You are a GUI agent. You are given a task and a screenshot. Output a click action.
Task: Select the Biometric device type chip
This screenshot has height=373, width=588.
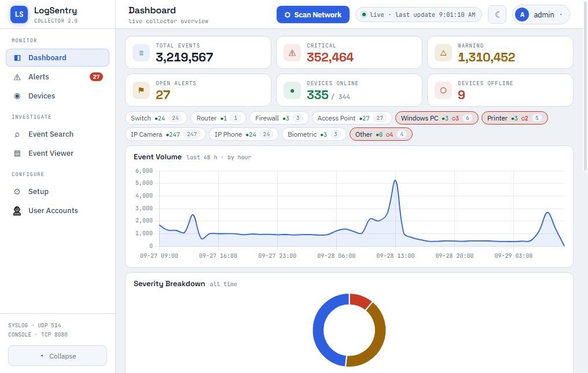click(x=314, y=134)
